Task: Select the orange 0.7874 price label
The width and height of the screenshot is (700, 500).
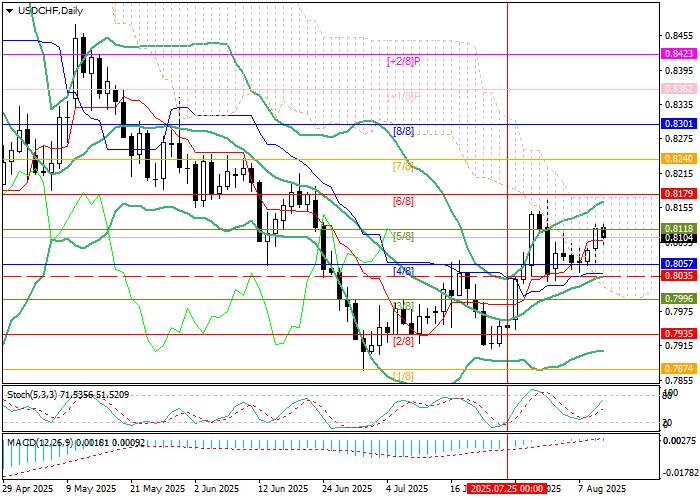Action: tap(679, 368)
